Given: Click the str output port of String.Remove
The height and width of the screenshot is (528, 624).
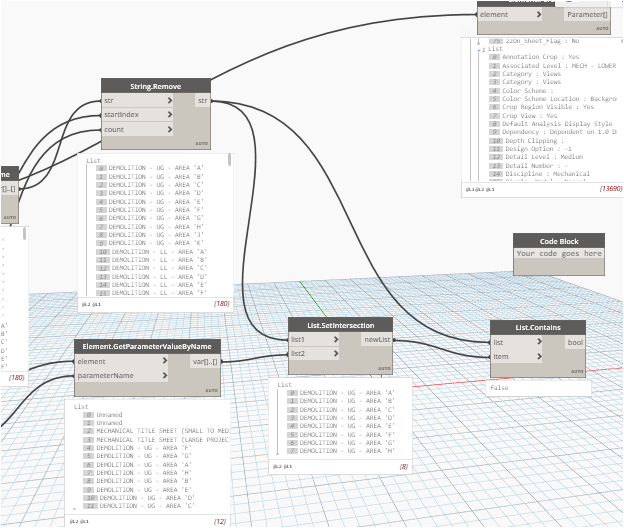Looking at the screenshot, I should [x=203, y=101].
